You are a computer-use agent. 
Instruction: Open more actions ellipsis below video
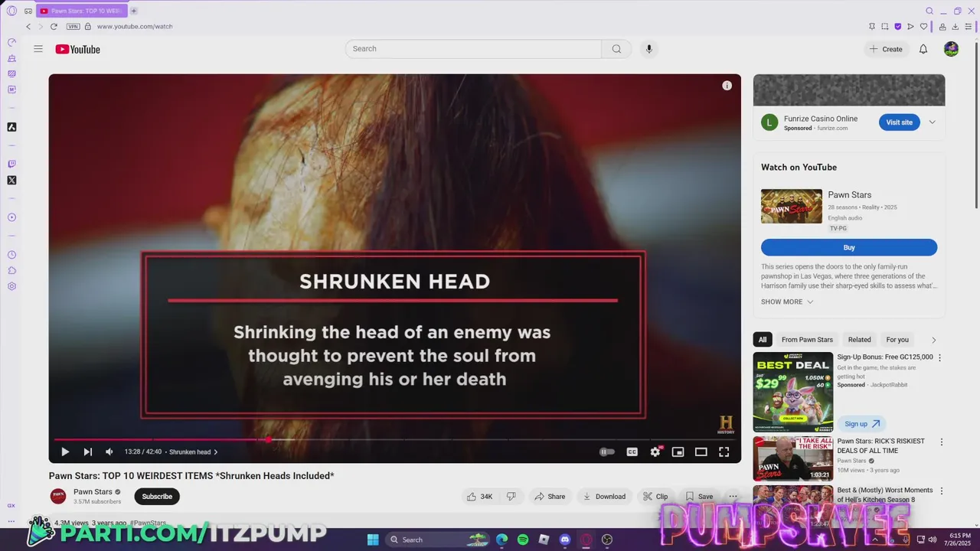[733, 497]
